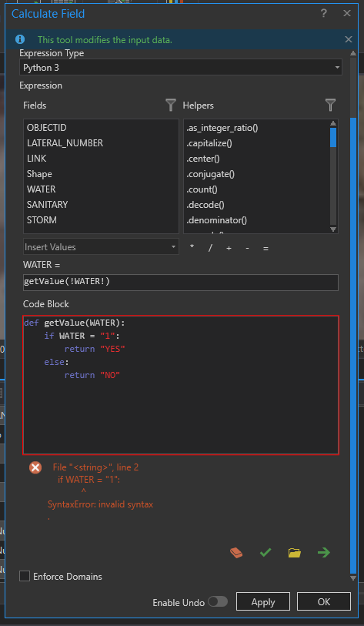This screenshot has height=626, width=364.
Task: Select the .capitalize() helper entry
Action: click(209, 143)
